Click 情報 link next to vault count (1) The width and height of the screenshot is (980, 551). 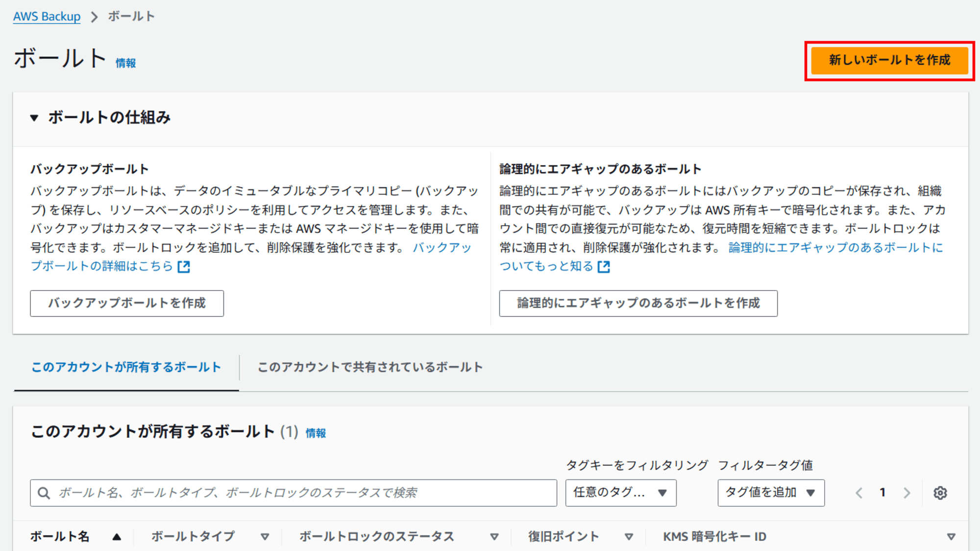coord(316,433)
